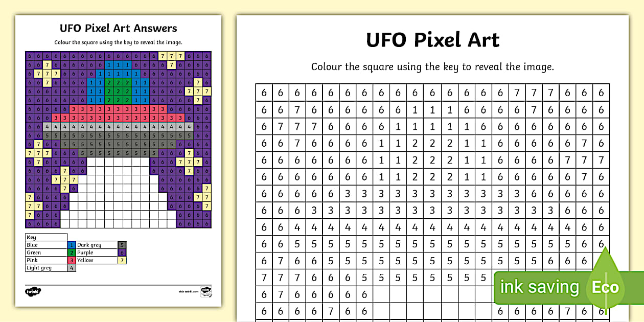The width and height of the screenshot is (644, 322).
Task: Open the visit twinkl.com link
Action: pyautogui.click(x=189, y=291)
